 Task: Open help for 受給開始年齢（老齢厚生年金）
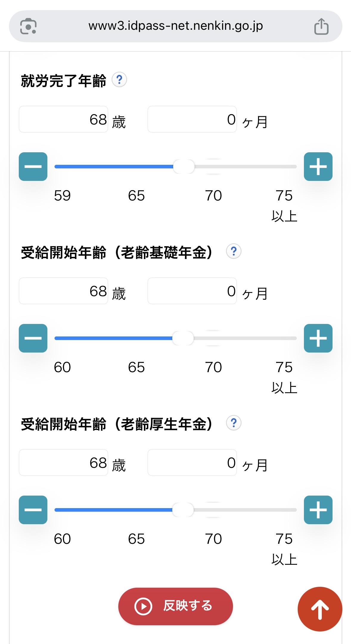pyautogui.click(x=234, y=423)
